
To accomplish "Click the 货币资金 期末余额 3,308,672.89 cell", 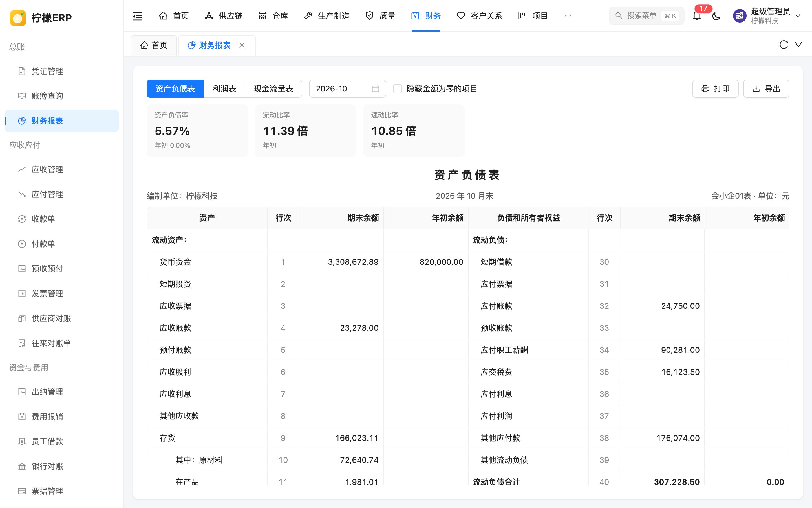I will 341,262.
